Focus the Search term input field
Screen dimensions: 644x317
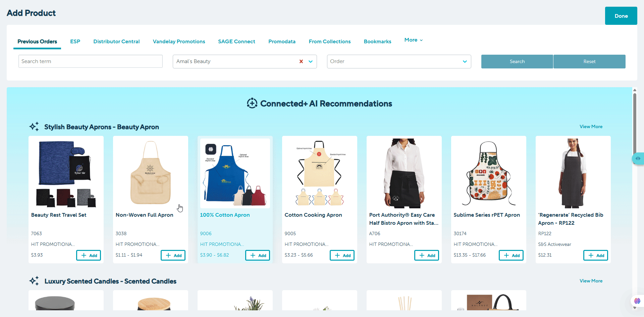pos(91,61)
